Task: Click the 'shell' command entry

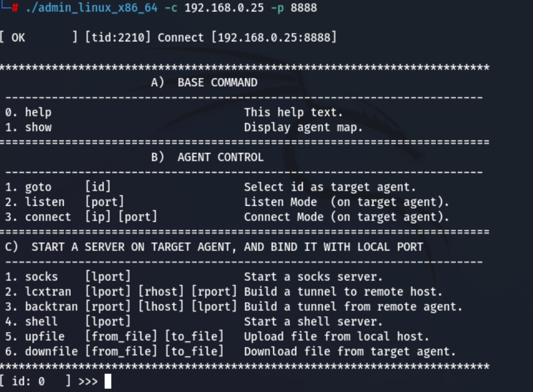Action: click(41, 322)
